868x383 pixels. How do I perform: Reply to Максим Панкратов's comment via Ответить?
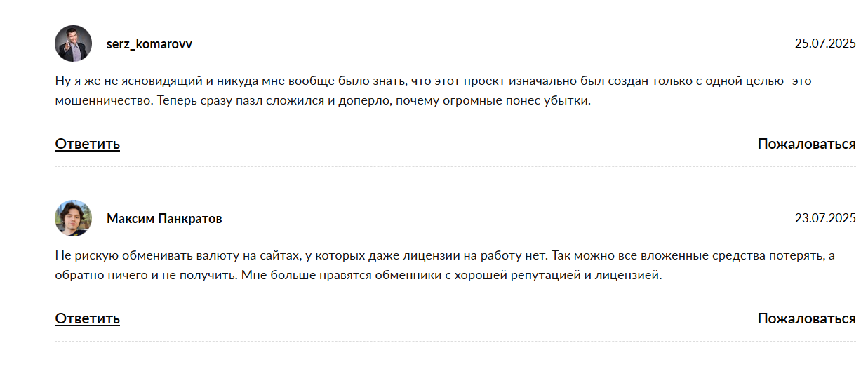88,318
